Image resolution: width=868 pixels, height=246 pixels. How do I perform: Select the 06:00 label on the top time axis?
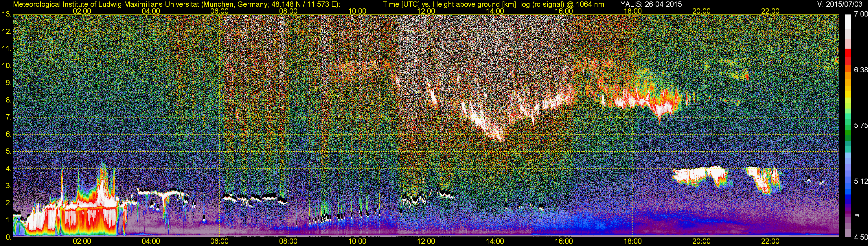click(x=219, y=11)
